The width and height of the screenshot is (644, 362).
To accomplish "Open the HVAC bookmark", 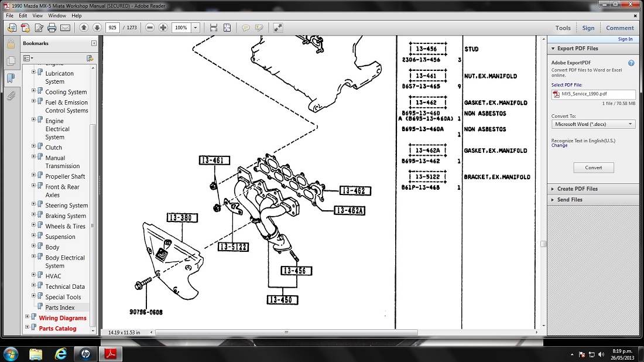I will tap(53, 276).
